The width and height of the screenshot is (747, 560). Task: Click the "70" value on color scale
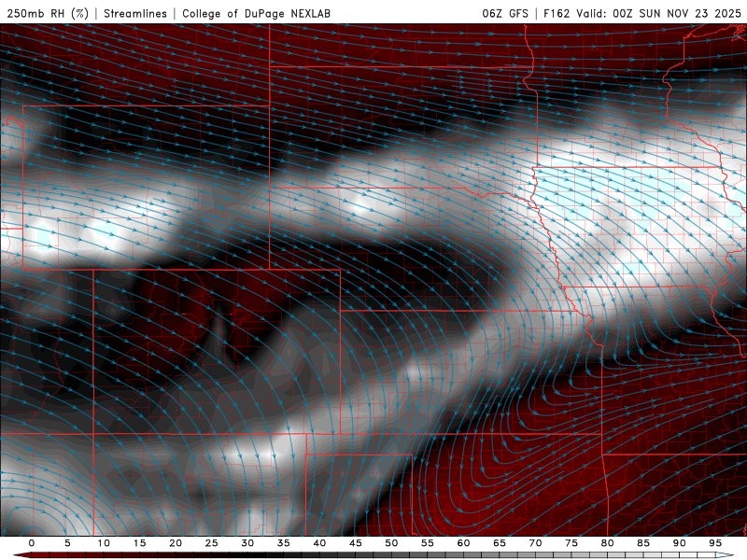(535, 543)
